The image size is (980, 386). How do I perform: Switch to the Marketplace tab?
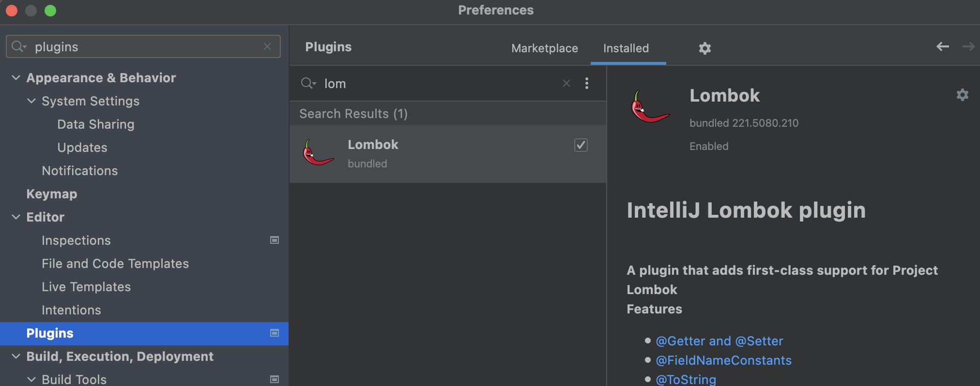pos(545,48)
